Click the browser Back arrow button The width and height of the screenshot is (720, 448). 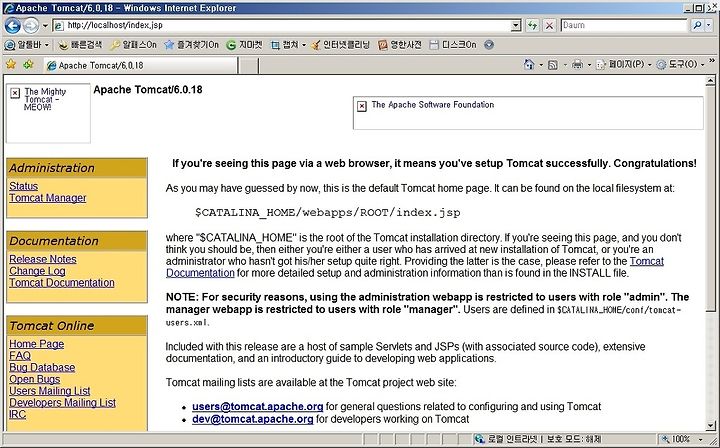pyautogui.click(x=12, y=26)
